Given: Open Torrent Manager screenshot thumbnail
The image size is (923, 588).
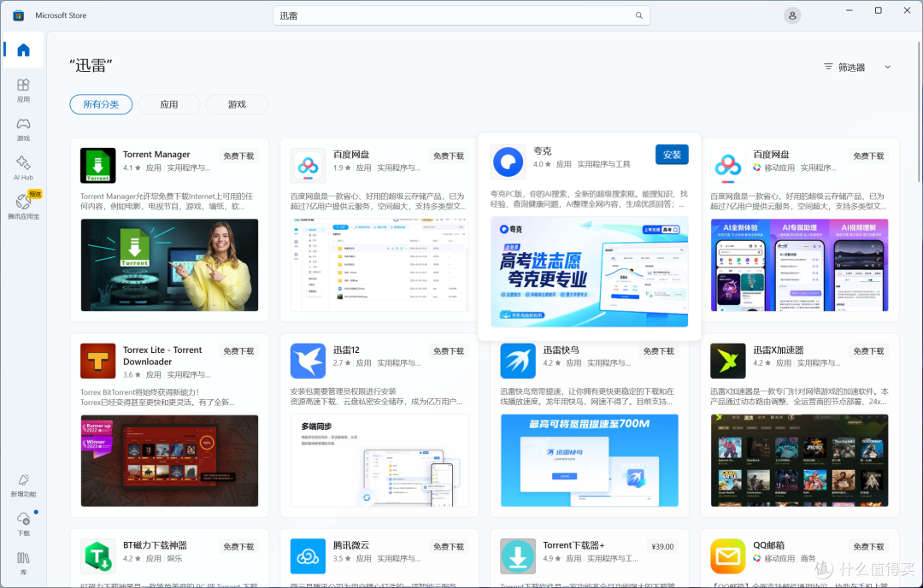Looking at the screenshot, I should click(x=169, y=265).
